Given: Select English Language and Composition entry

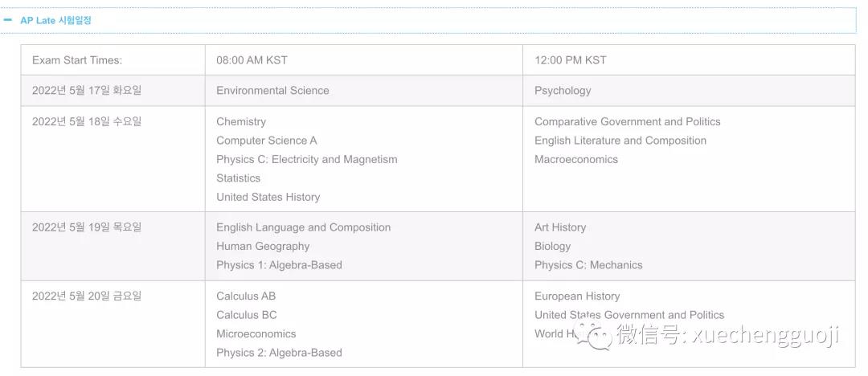Looking at the screenshot, I should [303, 227].
